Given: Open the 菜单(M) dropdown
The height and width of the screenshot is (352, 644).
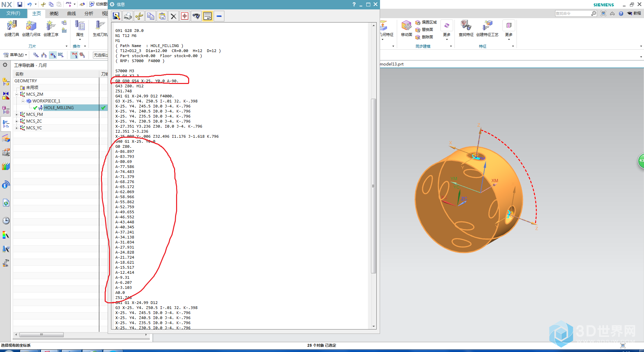Looking at the screenshot, I should tap(15, 55).
